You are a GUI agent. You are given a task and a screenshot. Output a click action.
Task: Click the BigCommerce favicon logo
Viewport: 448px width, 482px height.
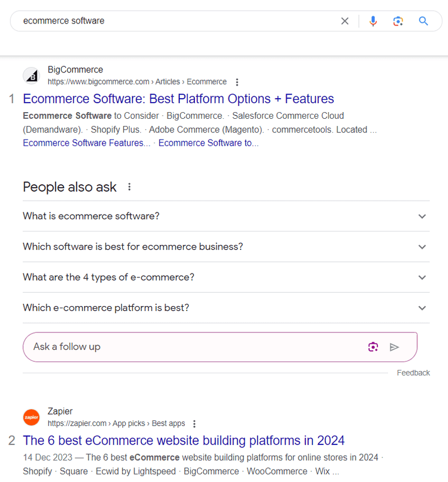click(31, 76)
